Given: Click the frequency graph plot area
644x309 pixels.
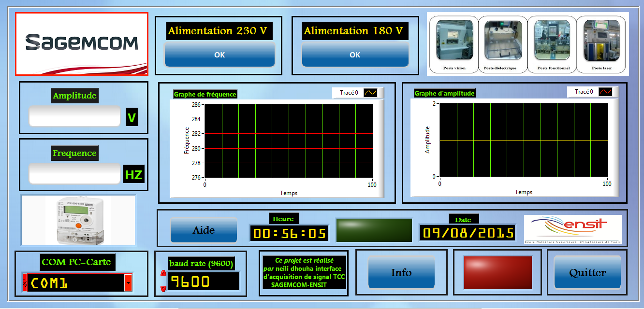Looking at the screenshot, I should click(x=289, y=140).
